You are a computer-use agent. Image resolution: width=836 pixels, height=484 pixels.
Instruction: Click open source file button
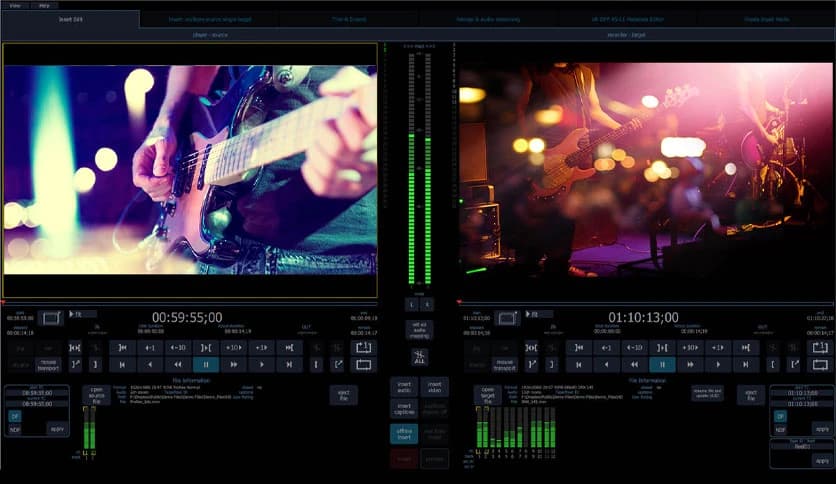(x=97, y=395)
